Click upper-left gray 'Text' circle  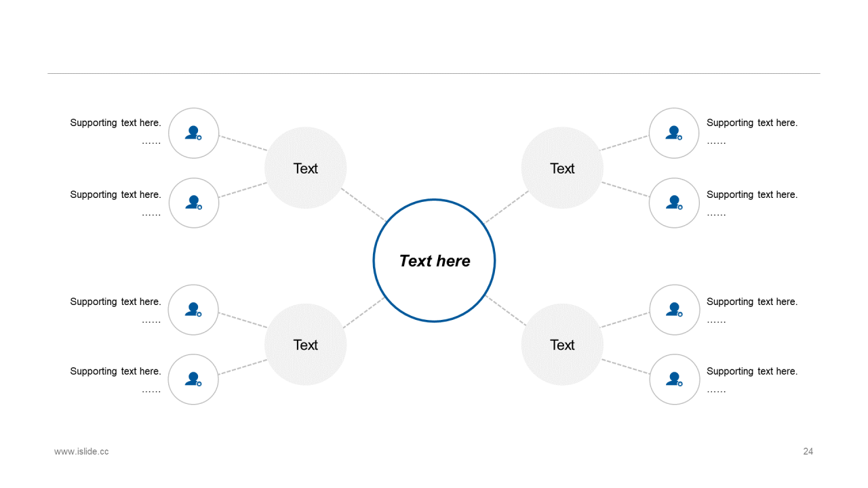coord(305,168)
